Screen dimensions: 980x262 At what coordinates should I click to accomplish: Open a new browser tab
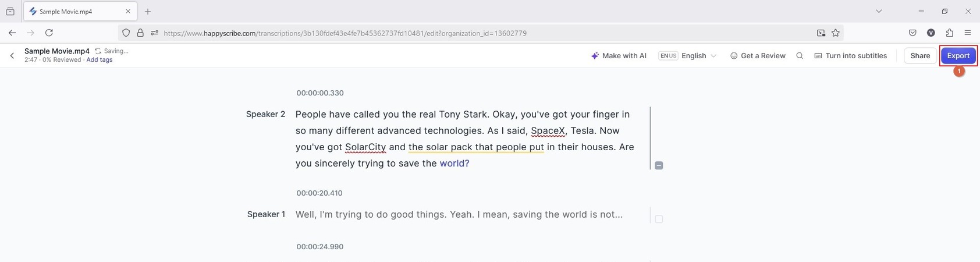148,12
